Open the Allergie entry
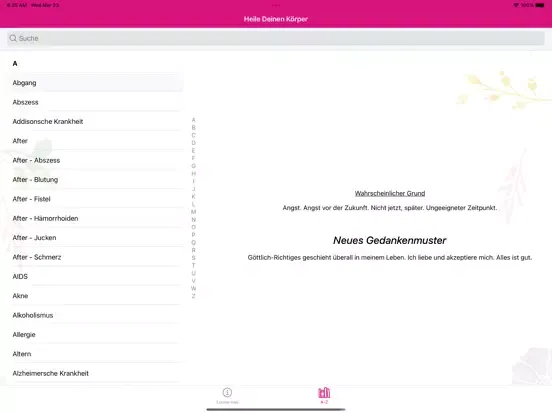552x414 pixels. click(x=96, y=334)
